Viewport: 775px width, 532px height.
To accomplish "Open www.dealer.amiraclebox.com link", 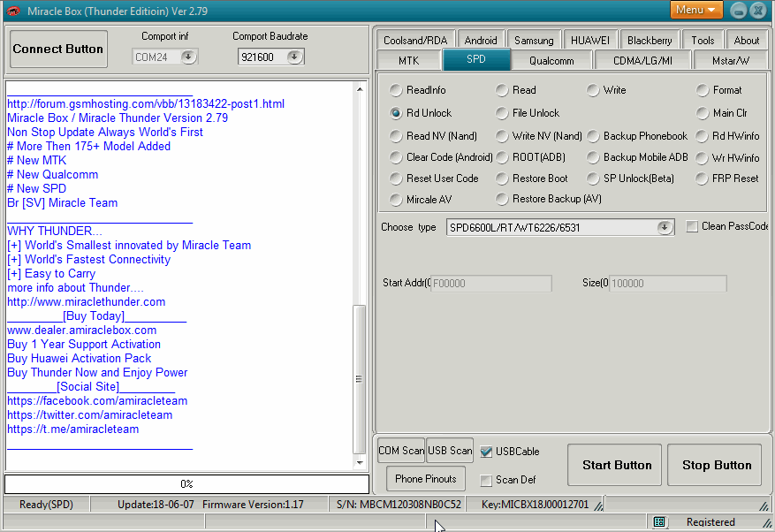I will 81,330.
